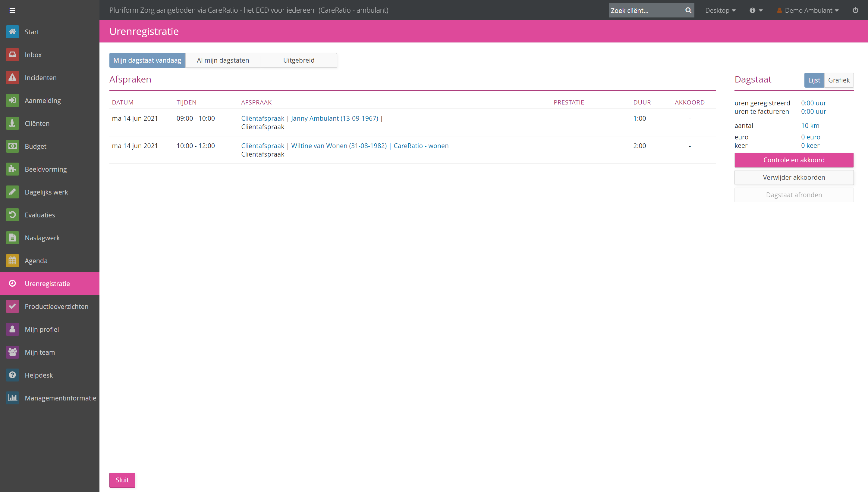Open the Dagelijks werk pencil icon
Image resolution: width=868 pixels, height=492 pixels.
(x=13, y=192)
